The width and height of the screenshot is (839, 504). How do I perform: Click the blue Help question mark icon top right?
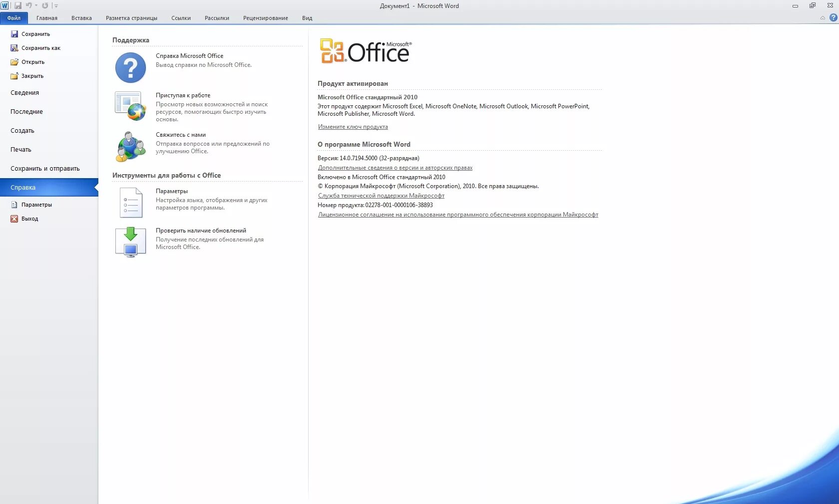click(x=833, y=17)
